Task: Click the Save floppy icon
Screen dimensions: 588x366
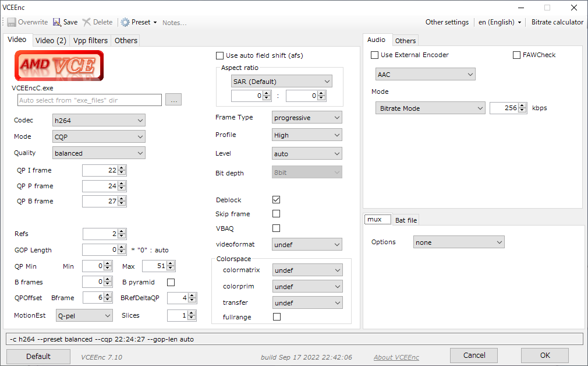Action: tap(57, 22)
